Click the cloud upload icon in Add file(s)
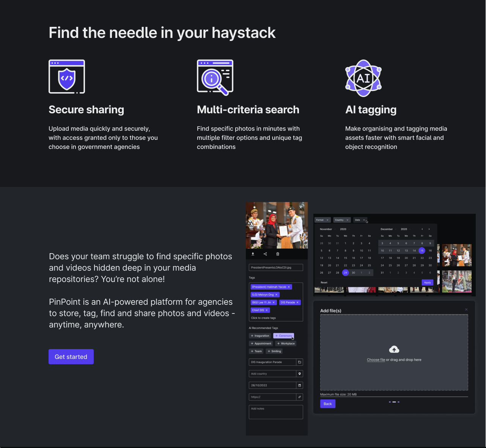This screenshot has height=448, width=486. pos(394,349)
